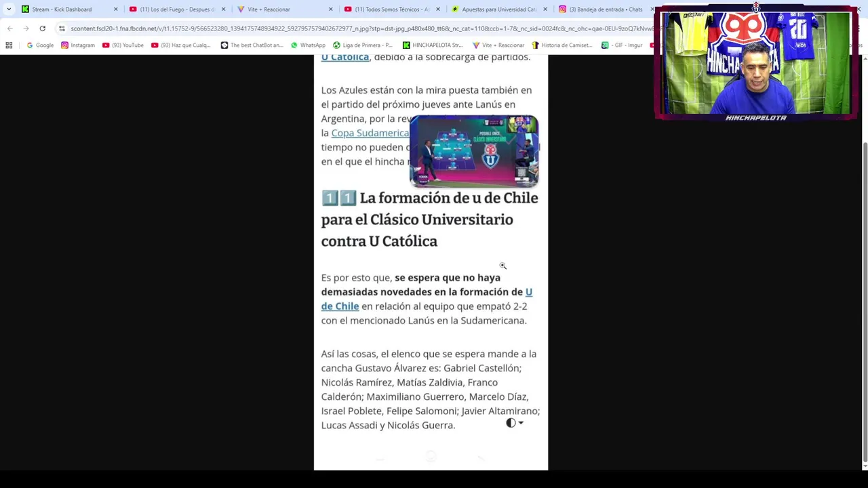Click the browser back arrow
868x488 pixels.
9,28
